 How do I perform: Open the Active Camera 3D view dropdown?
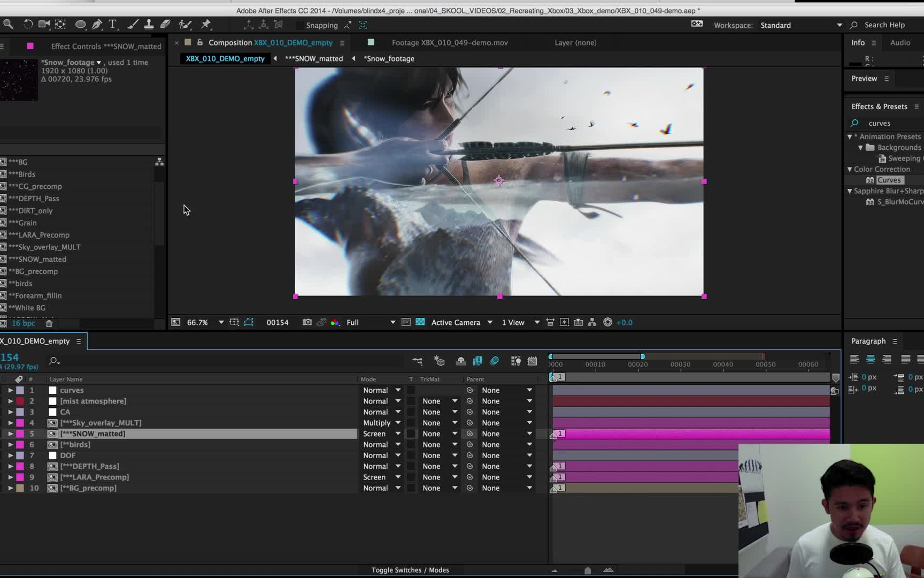[x=461, y=322]
